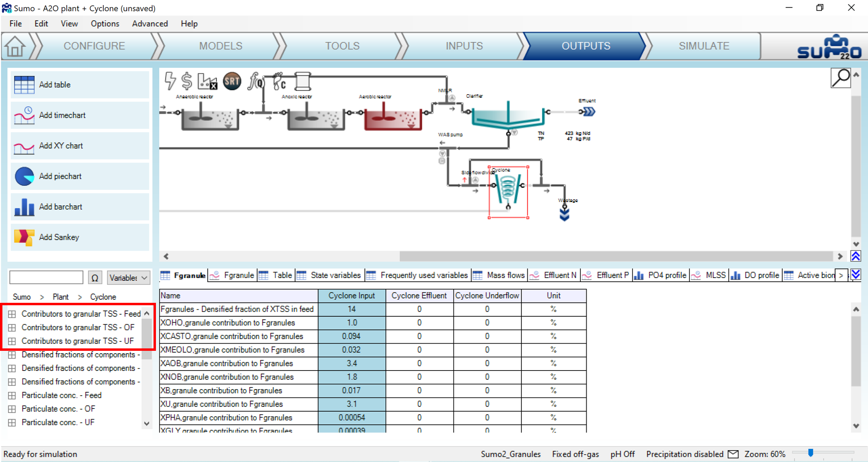The image size is (868, 462).
Task: Go to the SIMULATE step
Action: (704, 46)
